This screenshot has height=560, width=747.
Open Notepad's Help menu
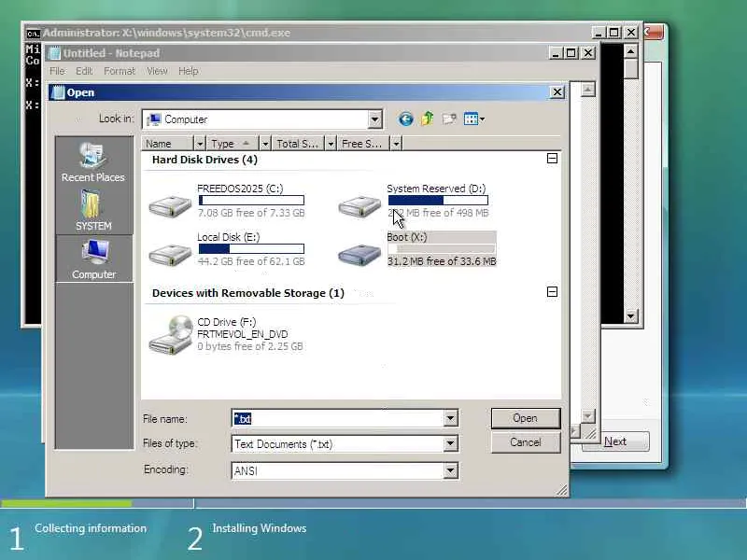[189, 71]
